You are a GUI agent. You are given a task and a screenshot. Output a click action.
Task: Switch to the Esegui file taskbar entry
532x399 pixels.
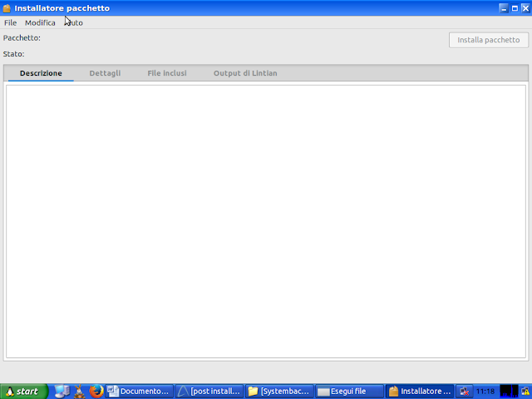point(349,392)
